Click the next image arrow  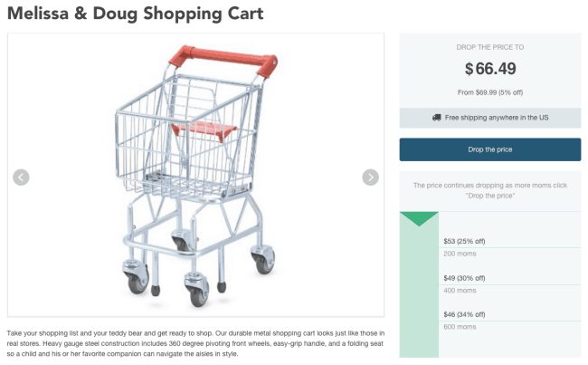[x=371, y=178]
